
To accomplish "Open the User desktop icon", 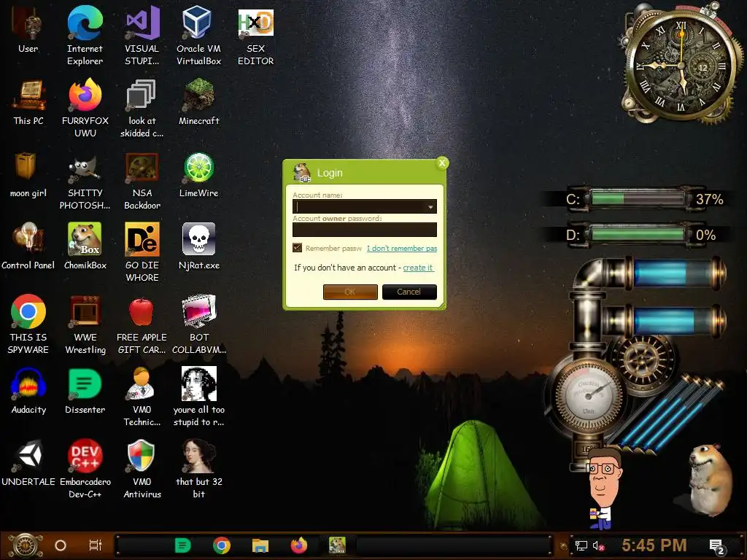I will point(28,29).
